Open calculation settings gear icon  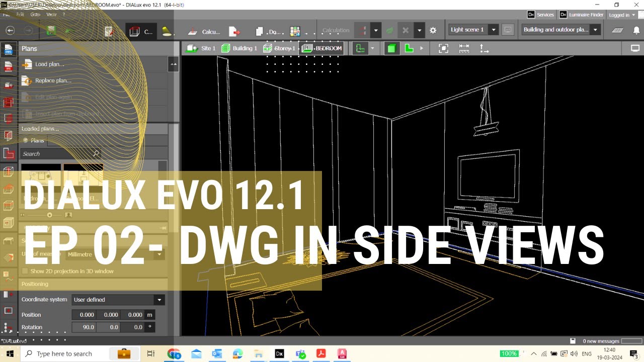click(x=433, y=31)
